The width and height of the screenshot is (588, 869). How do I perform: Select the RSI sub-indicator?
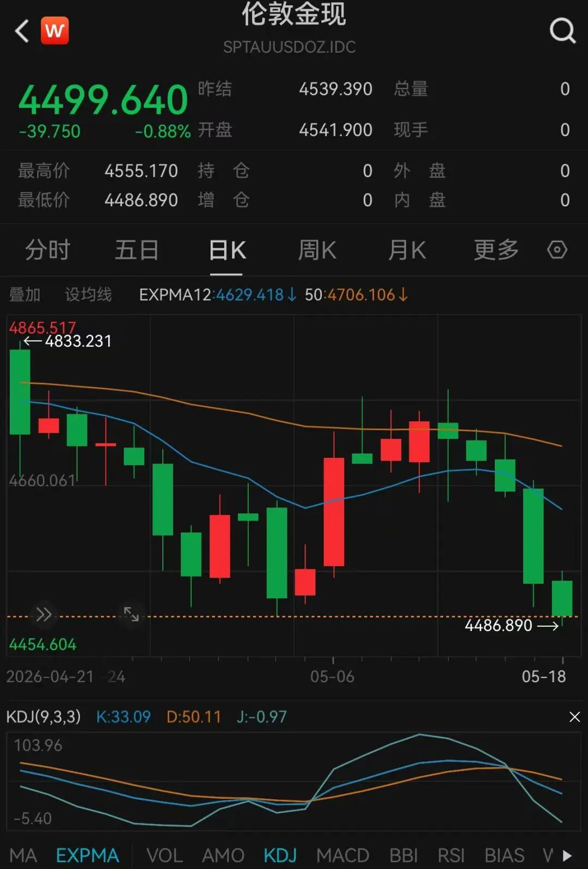tap(451, 855)
